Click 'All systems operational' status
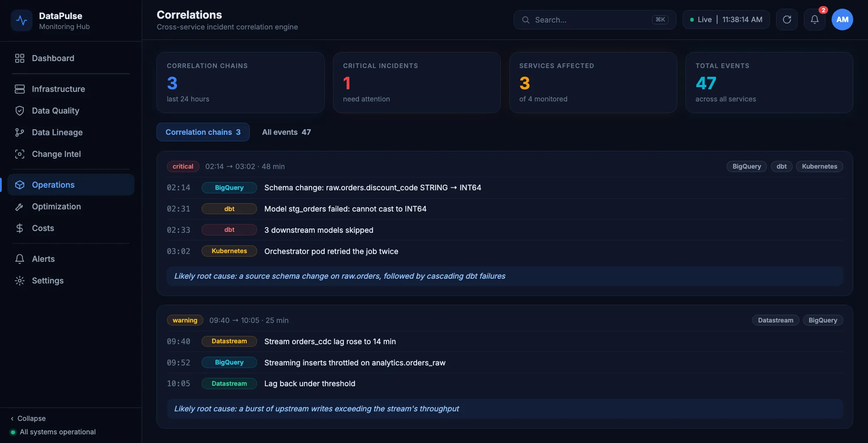Screen dimensions: 868x443 [x=53, y=432]
